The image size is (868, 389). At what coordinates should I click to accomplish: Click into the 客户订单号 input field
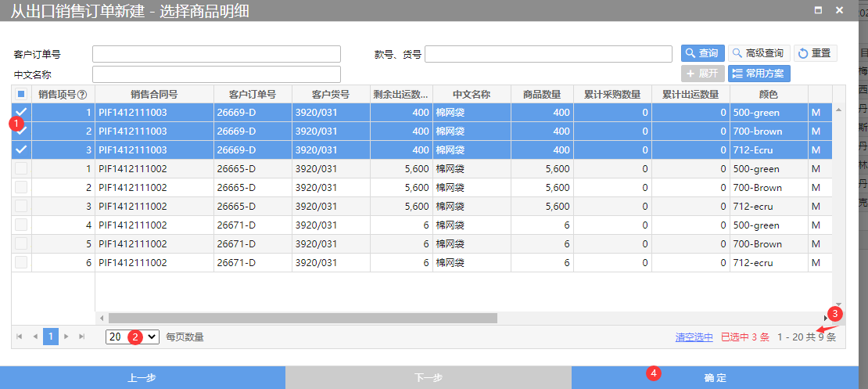216,54
